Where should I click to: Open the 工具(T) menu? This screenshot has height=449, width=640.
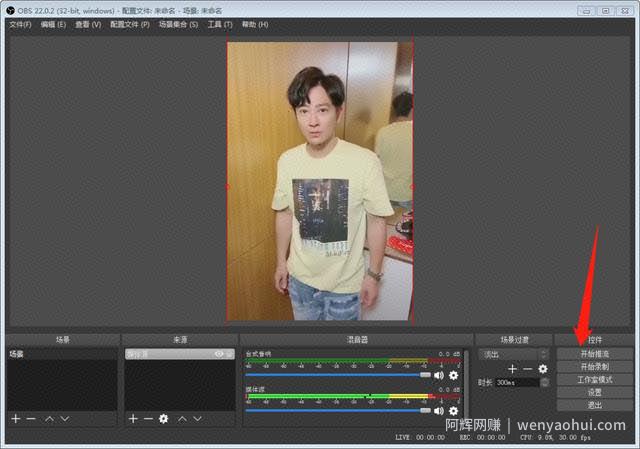(220, 24)
